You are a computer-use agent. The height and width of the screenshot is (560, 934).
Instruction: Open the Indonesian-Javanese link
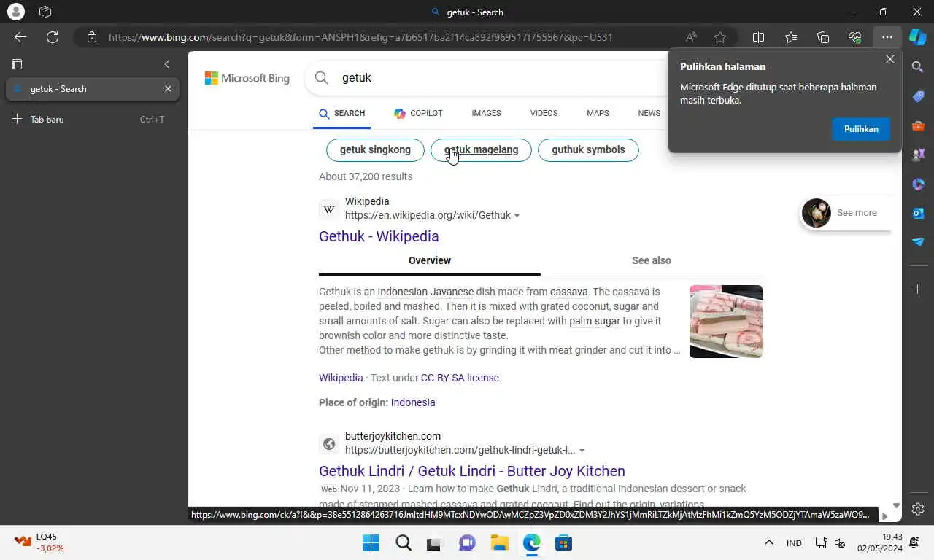[x=425, y=292]
